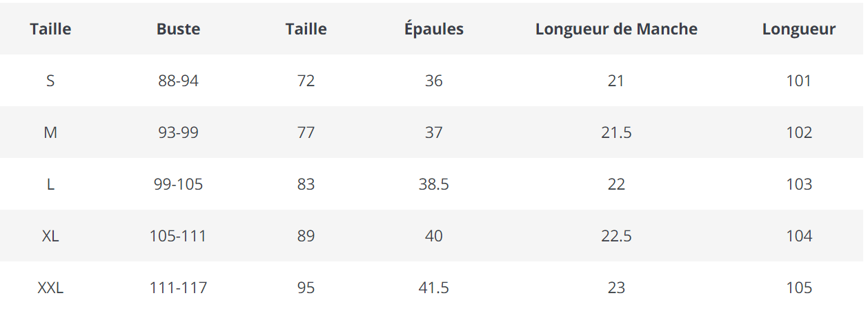Click bust value 93-99
The height and width of the screenshot is (309, 868).
point(178,132)
